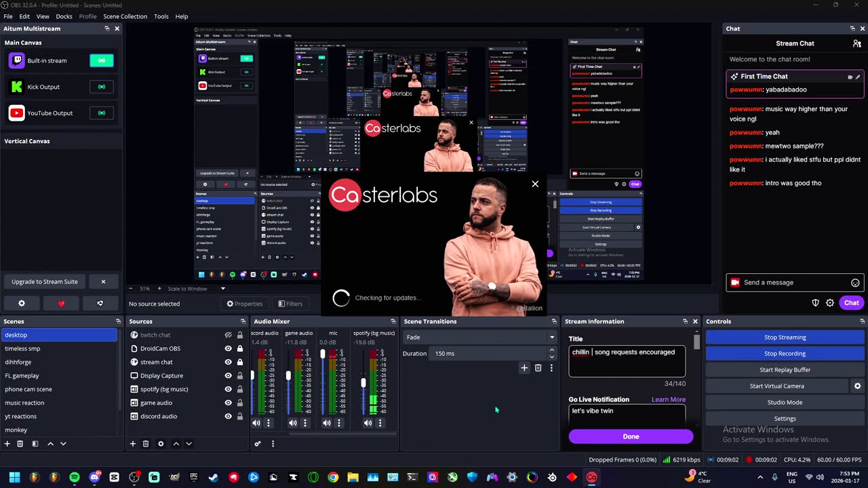Open the Scene Collection menu
Screen dimensions: 868x488
coord(125,16)
